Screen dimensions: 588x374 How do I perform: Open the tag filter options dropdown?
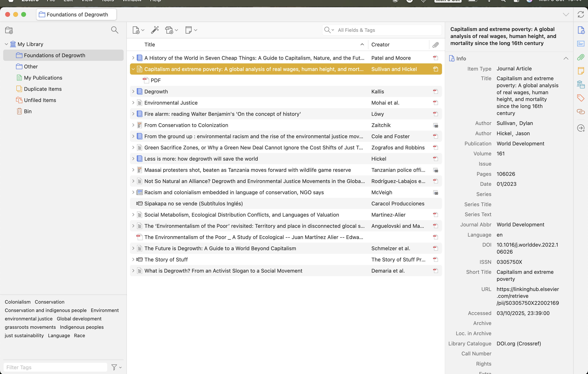click(x=116, y=367)
